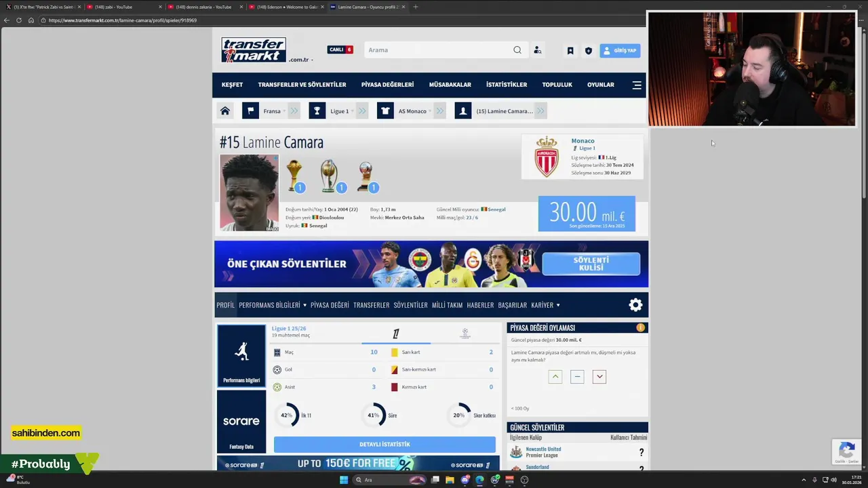
Task: Open the Piyasa Değerleri menu
Action: pyautogui.click(x=387, y=85)
